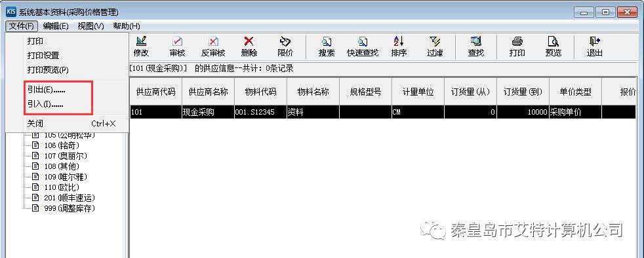Open the 帮助(H) menu
This screenshot has height=258, width=644.
click(127, 26)
